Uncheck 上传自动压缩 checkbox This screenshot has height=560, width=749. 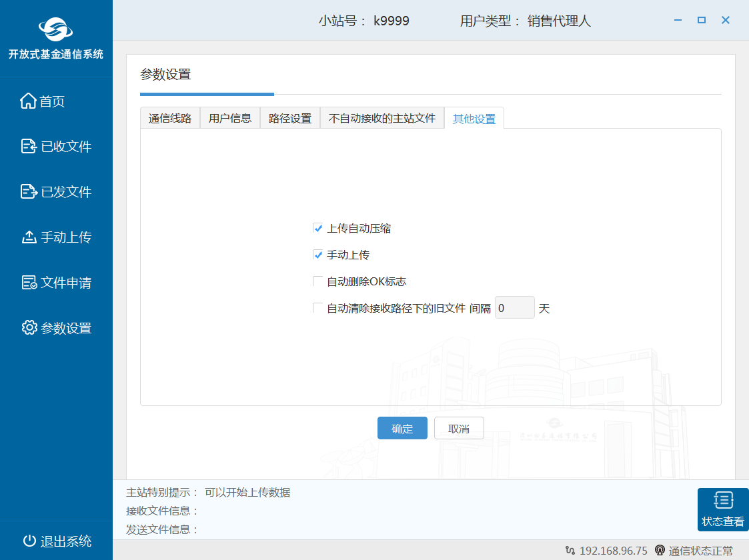pos(317,228)
